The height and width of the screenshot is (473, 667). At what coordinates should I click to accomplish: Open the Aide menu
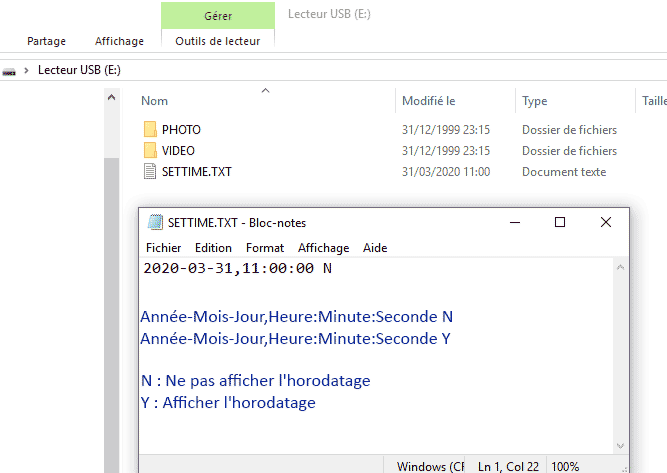coord(375,248)
